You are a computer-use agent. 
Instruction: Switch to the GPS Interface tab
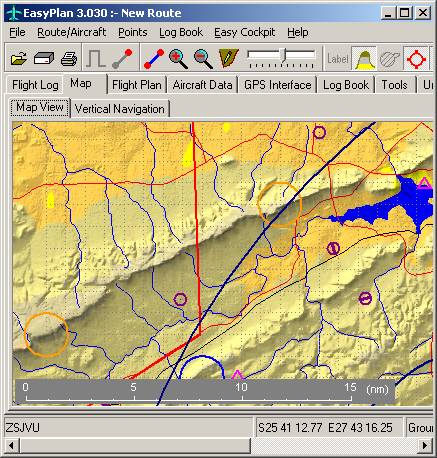click(x=278, y=85)
